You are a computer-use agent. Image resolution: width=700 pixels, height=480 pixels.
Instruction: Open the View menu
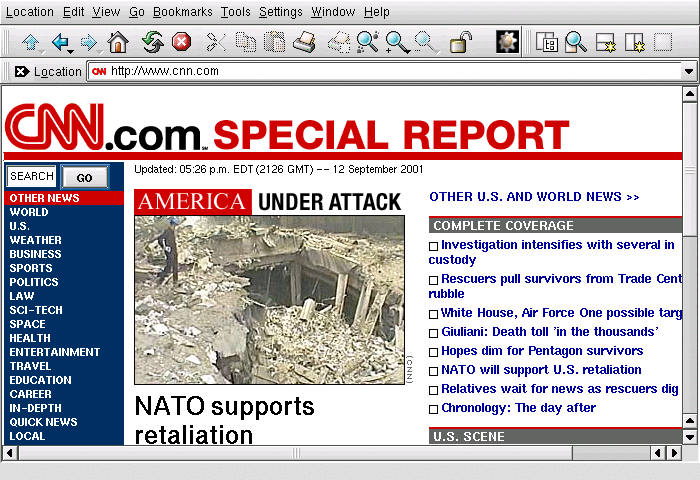coord(106,12)
